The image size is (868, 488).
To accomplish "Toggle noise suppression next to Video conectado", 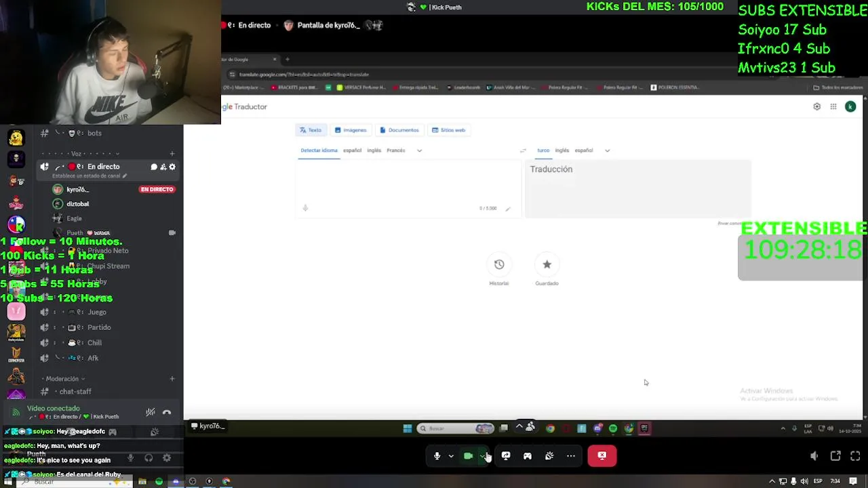I will [151, 412].
